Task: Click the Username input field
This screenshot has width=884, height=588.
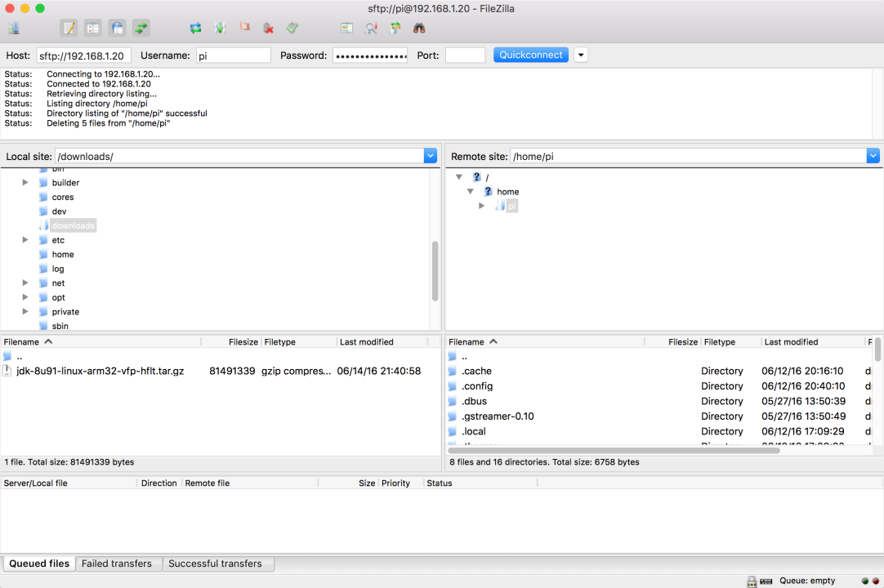Action: pos(234,56)
